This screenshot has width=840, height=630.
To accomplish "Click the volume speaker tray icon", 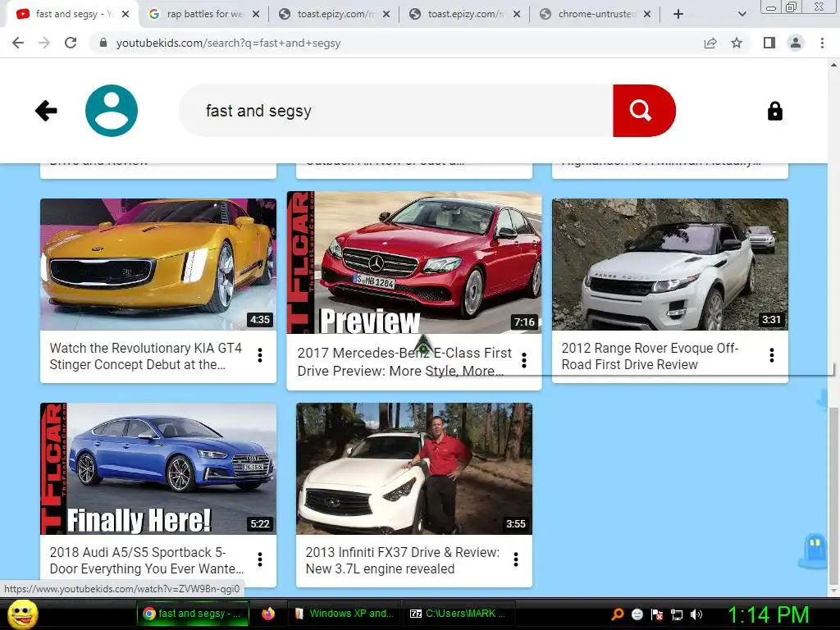I will (696, 614).
